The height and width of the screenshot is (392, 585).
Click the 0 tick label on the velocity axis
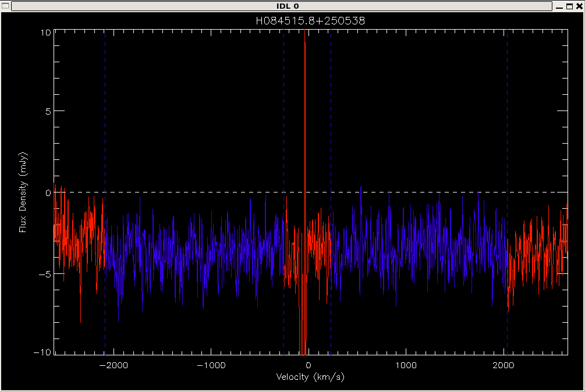click(x=308, y=365)
